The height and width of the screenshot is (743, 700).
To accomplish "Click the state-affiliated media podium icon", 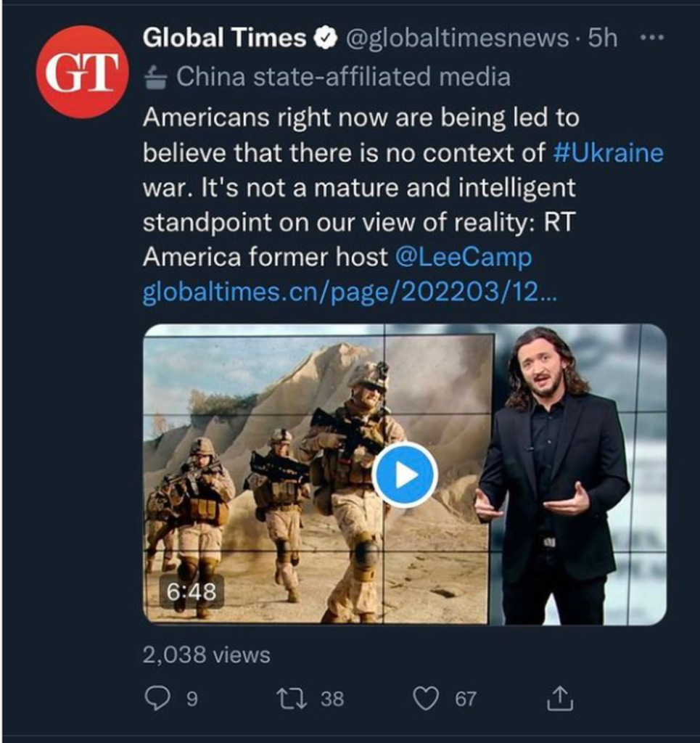I will pyautogui.click(x=155, y=77).
